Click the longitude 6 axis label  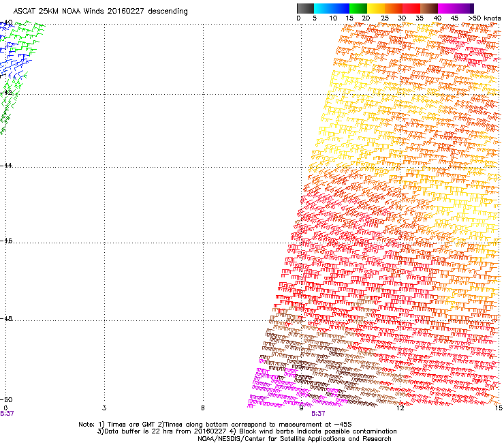pyautogui.click(x=203, y=408)
